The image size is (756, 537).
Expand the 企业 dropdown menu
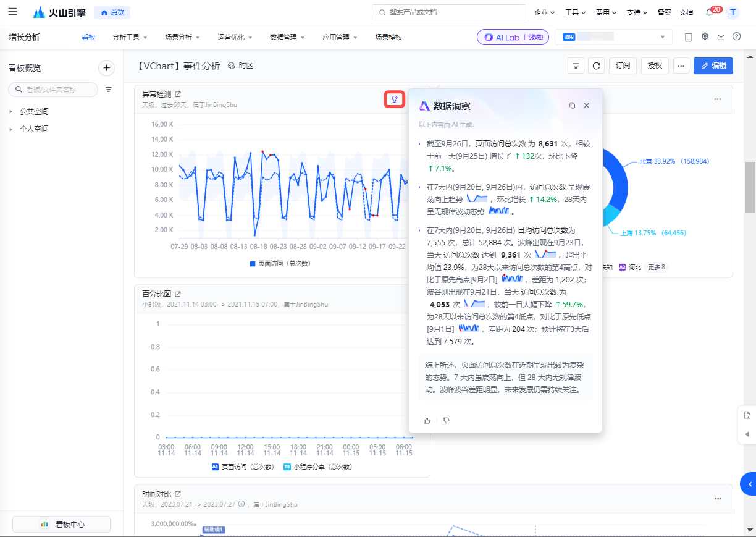pyautogui.click(x=544, y=12)
